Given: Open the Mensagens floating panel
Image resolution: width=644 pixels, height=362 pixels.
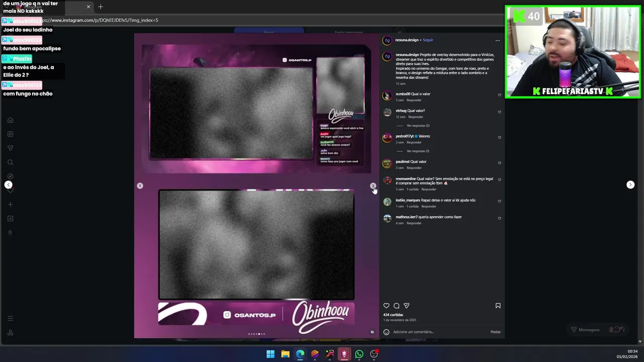Looking at the screenshot, I should pyautogui.click(x=597, y=330).
